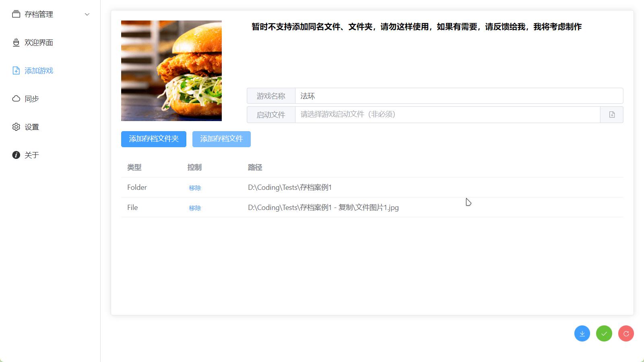Open the 同步 menu item

tap(32, 99)
